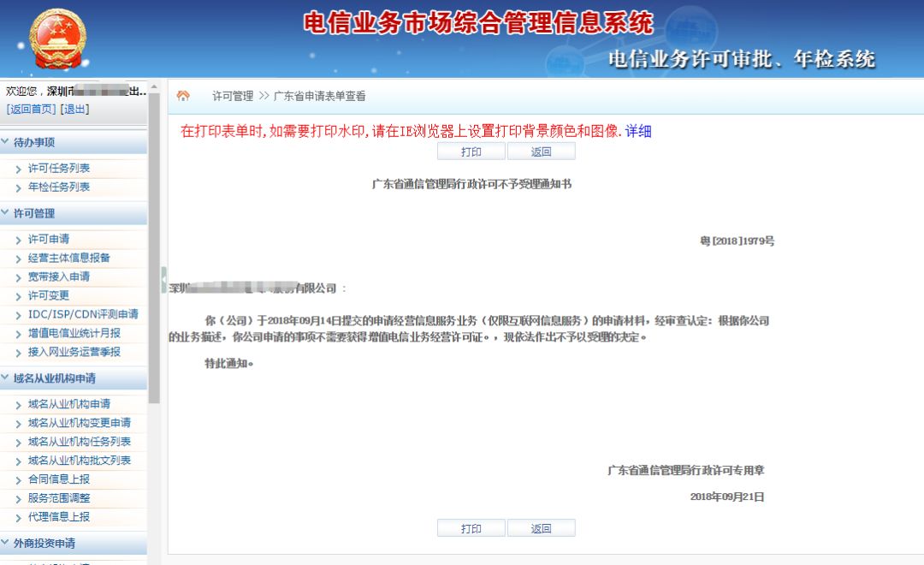Viewport: 924px width, 565px height.
Task: Collapse sidebar using the splitter handle
Action: tap(163, 280)
